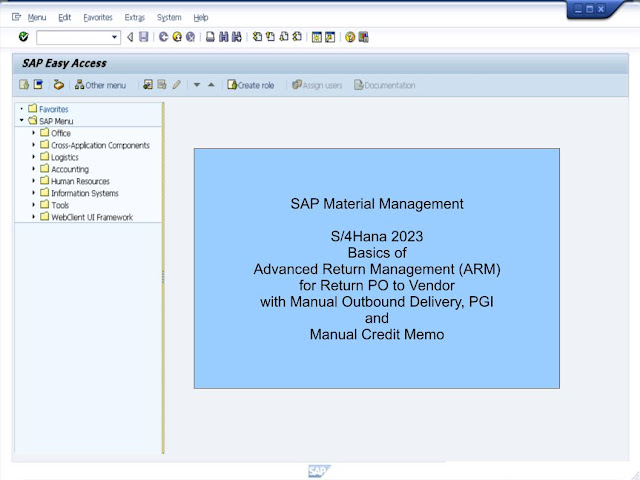Click the Last Page icon
Screen dimensions: 640x480
coord(297,37)
